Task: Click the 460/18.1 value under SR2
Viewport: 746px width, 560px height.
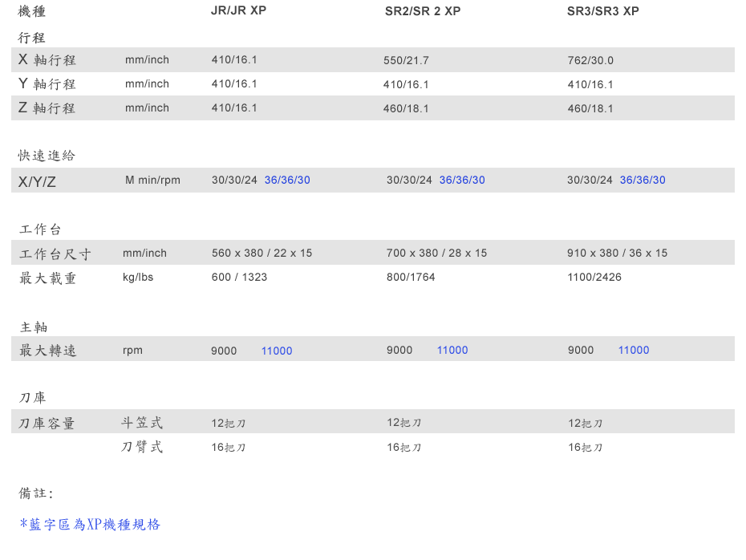Action: pos(406,108)
